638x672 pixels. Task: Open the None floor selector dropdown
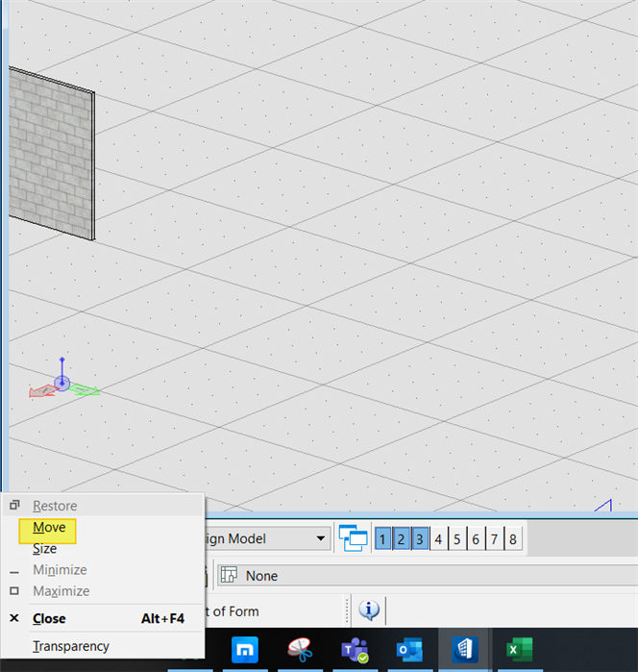pos(428,576)
